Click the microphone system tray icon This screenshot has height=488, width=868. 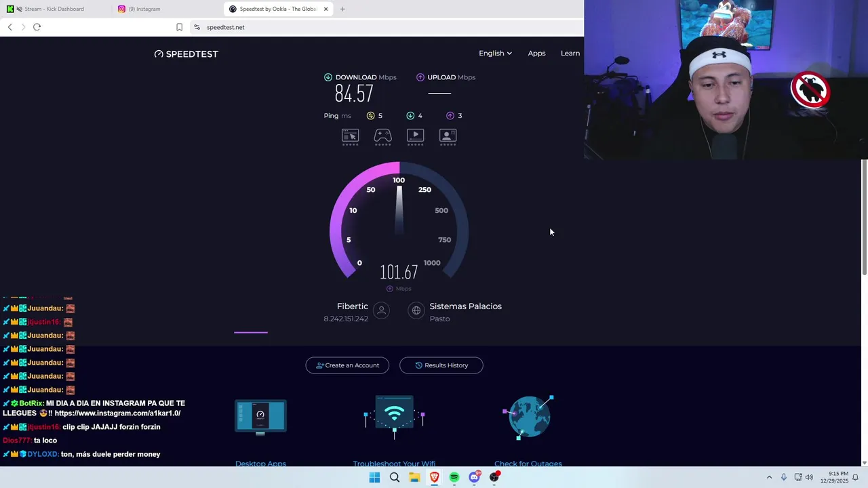783,477
